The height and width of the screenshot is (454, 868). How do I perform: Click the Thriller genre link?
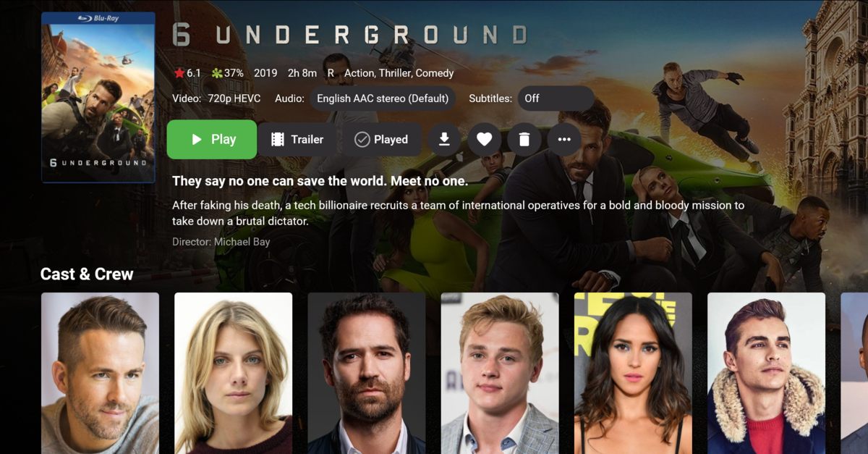[394, 73]
